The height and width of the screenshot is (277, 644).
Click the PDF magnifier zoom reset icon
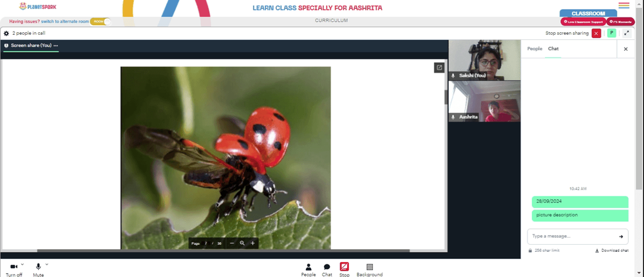(x=242, y=244)
